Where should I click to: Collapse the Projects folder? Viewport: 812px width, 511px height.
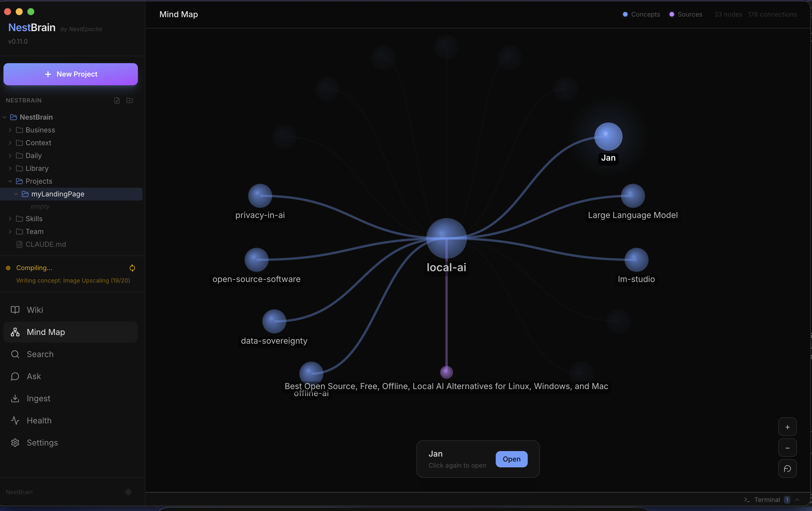click(10, 181)
